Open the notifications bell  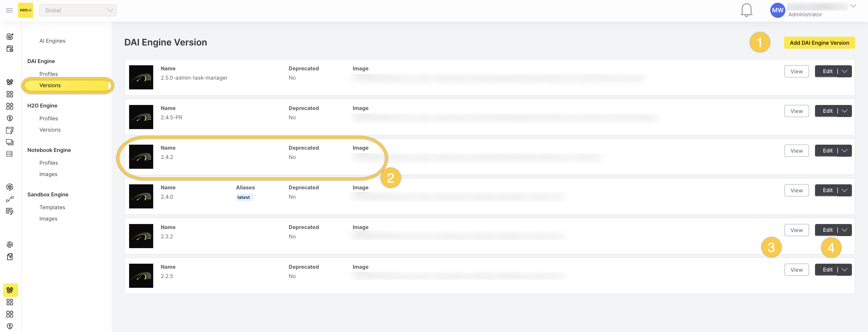click(x=746, y=10)
